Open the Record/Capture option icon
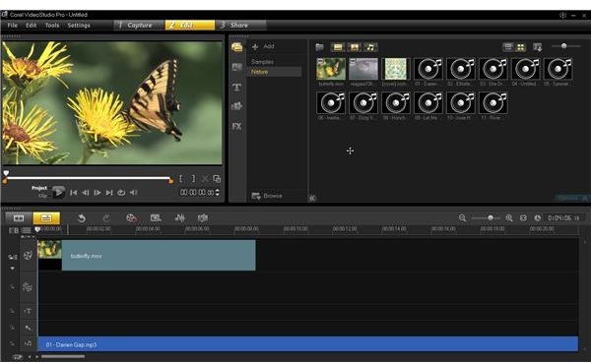Viewport: 591px width, 364px height. tap(131, 218)
